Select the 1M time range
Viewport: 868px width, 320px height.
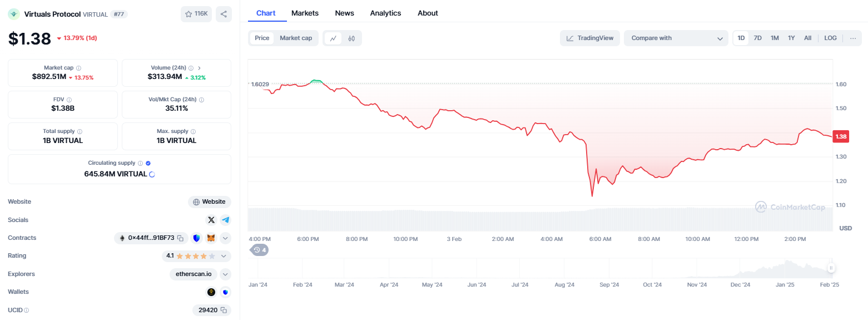(775, 38)
